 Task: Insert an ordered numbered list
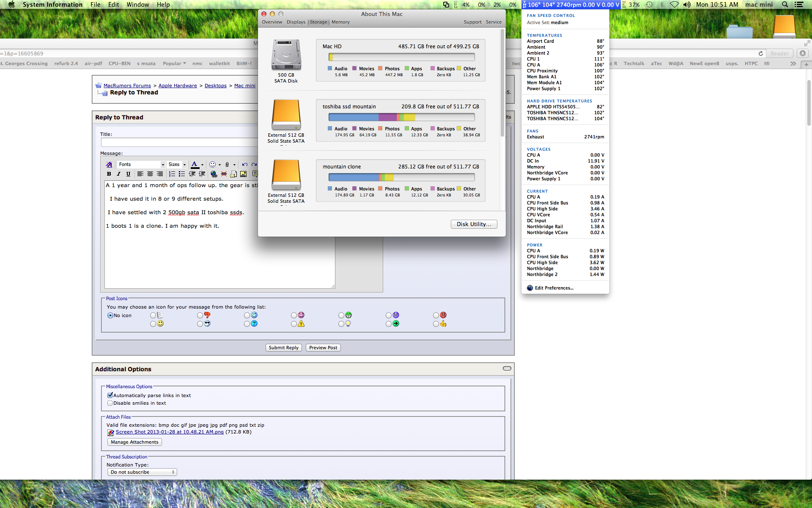[x=172, y=174]
